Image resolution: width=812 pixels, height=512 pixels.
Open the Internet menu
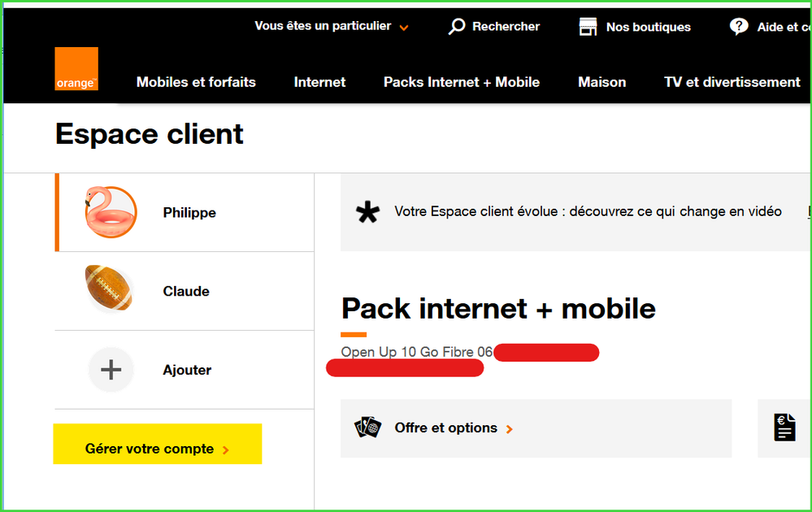coord(319,82)
